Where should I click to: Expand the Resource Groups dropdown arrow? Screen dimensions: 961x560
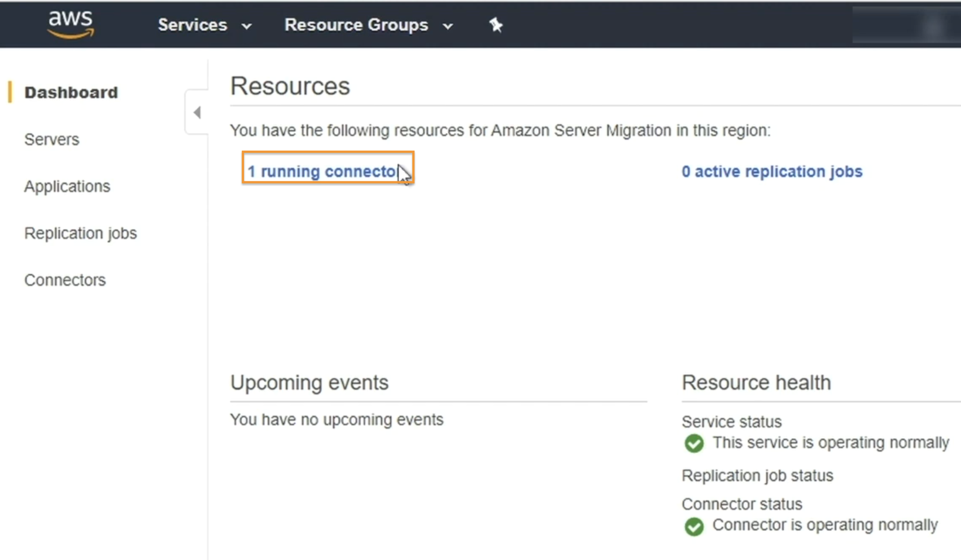coord(448,26)
